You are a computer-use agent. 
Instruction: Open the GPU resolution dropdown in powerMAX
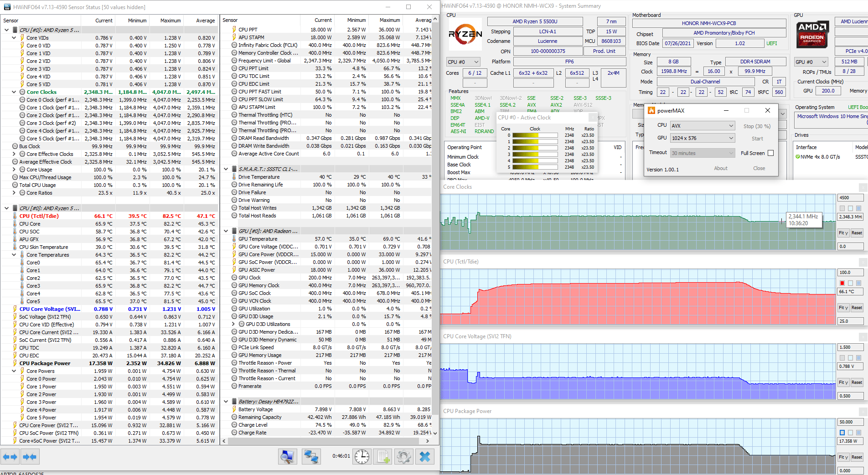[702, 138]
